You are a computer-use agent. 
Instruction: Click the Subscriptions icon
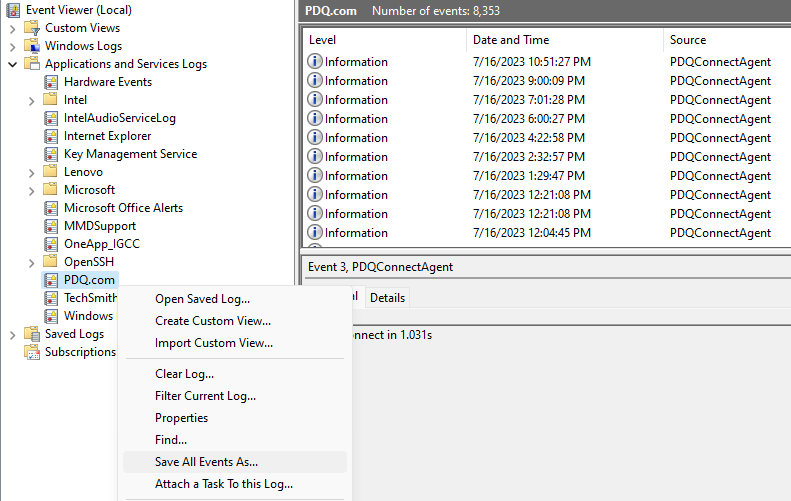[x=32, y=352]
